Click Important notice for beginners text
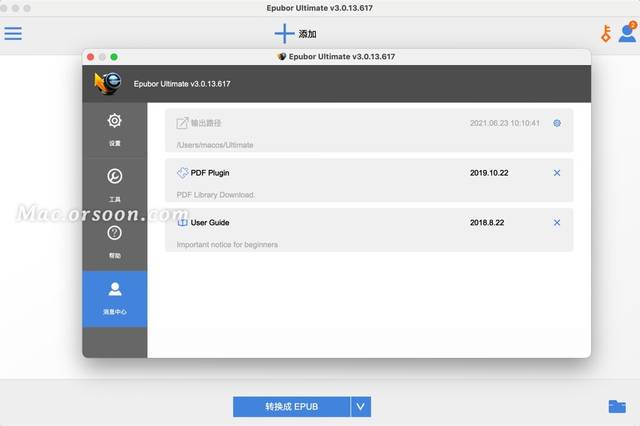The image size is (640, 426). tap(227, 245)
